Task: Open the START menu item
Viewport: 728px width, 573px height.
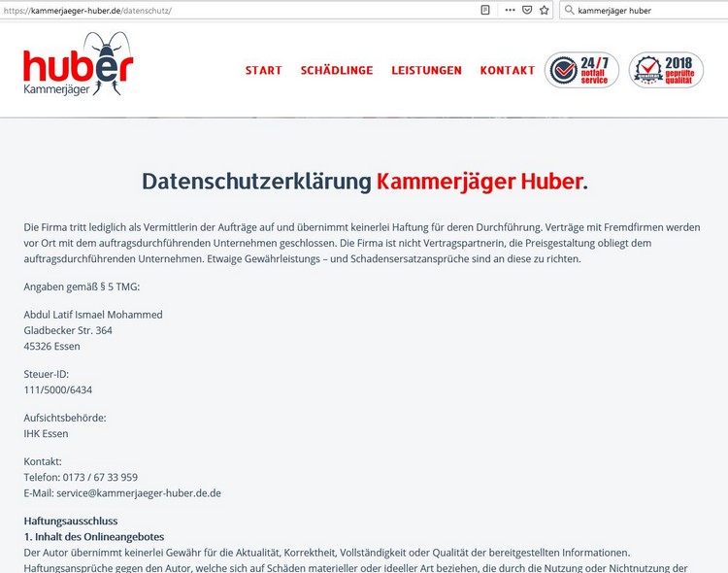Action: pos(263,70)
